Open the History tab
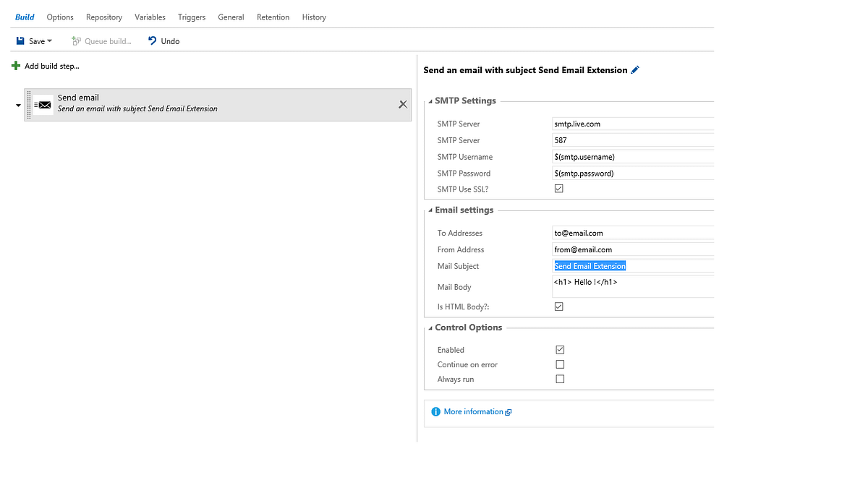 point(314,17)
